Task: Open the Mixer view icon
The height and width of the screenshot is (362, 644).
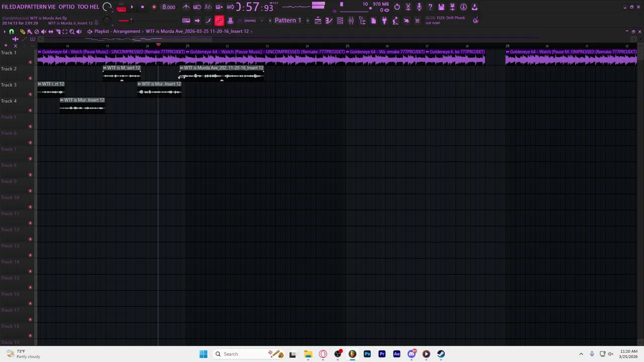Action: pyautogui.click(x=351, y=21)
